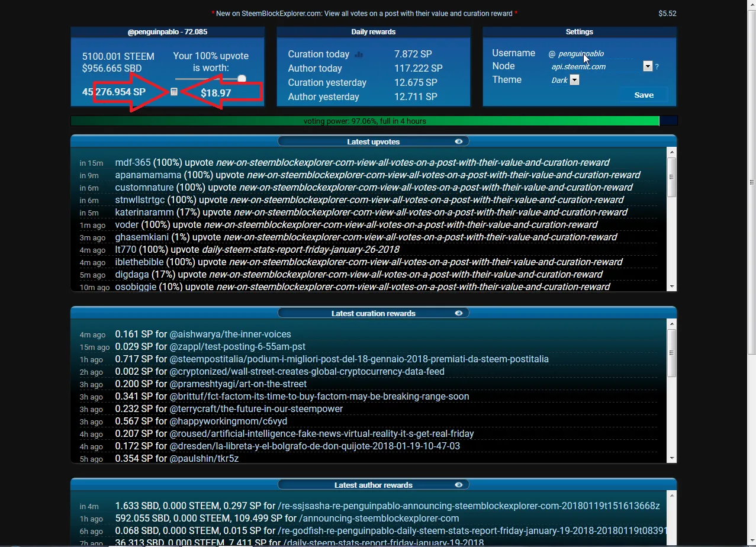Open the apanamamama voter profile link
The image size is (756, 547).
[148, 175]
